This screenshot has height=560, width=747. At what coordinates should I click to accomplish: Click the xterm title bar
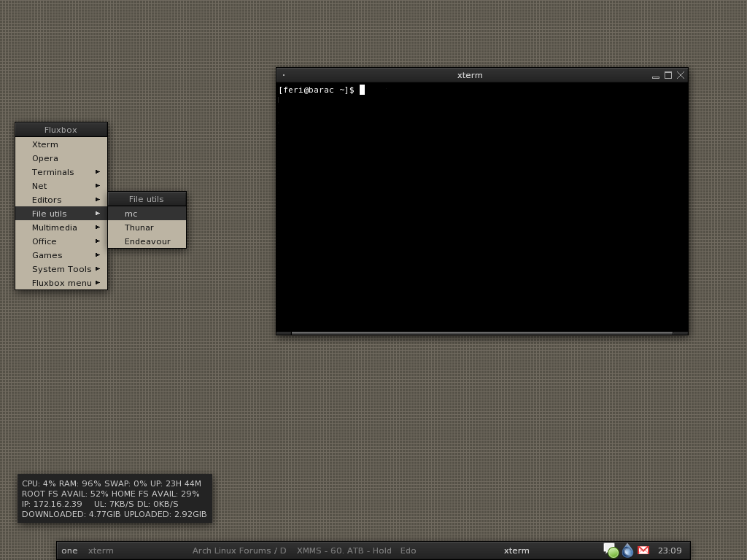click(470, 75)
